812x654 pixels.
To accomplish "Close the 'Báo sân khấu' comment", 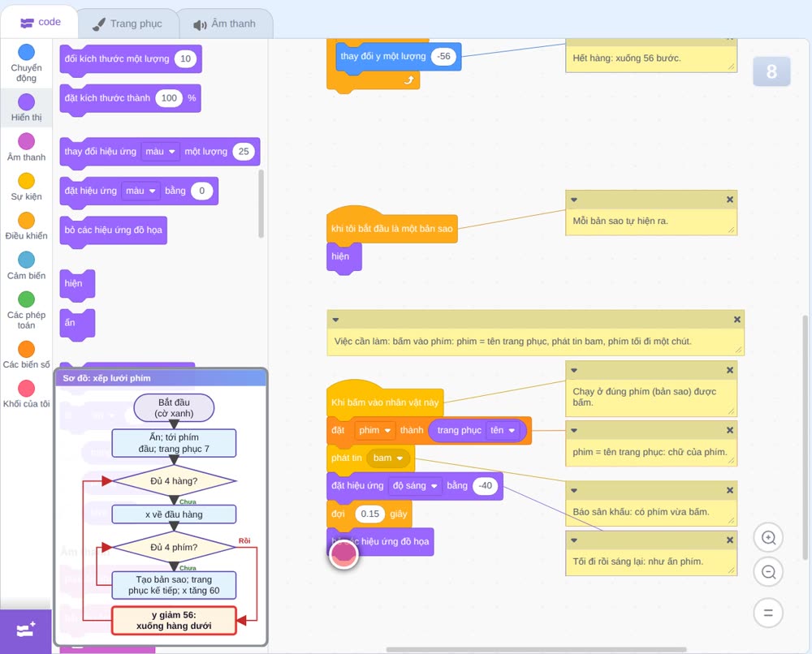I will click(730, 490).
